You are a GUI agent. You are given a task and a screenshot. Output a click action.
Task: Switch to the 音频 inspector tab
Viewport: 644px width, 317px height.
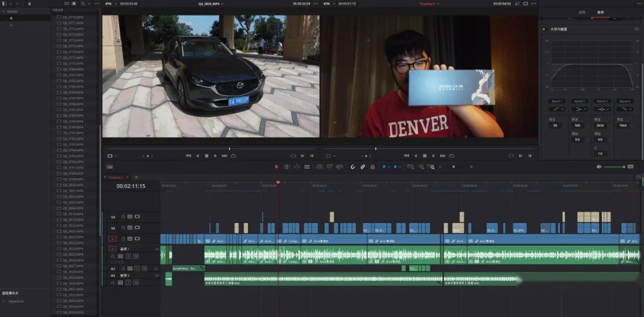click(x=600, y=13)
